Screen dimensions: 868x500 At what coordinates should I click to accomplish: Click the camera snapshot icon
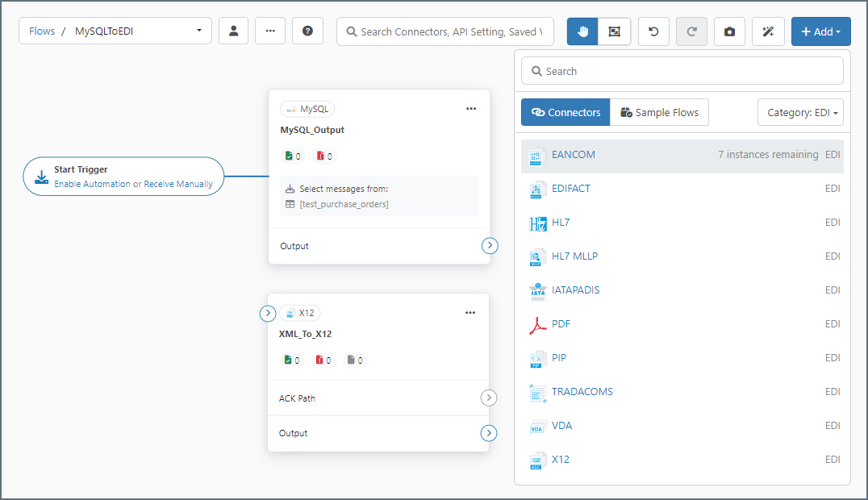click(x=729, y=31)
